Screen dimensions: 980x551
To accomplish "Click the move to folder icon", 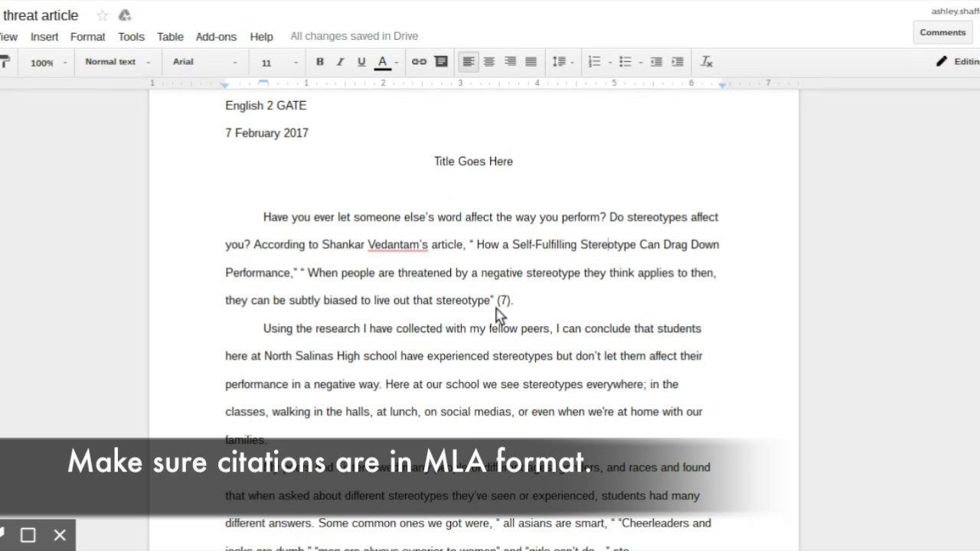I will (125, 15).
